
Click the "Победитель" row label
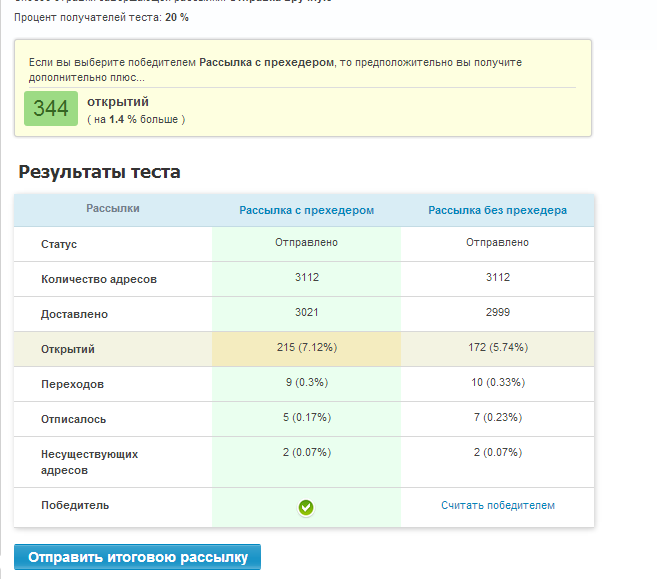(x=75, y=506)
